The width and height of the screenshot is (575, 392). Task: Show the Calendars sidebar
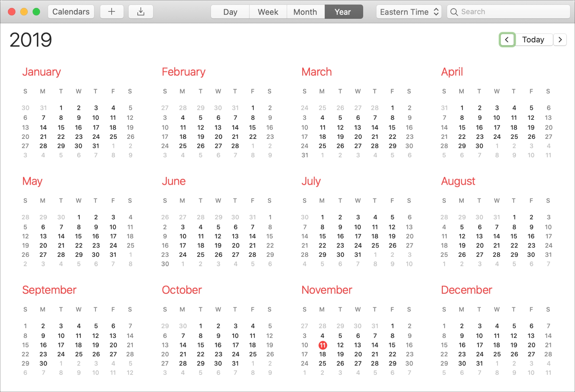click(x=71, y=11)
